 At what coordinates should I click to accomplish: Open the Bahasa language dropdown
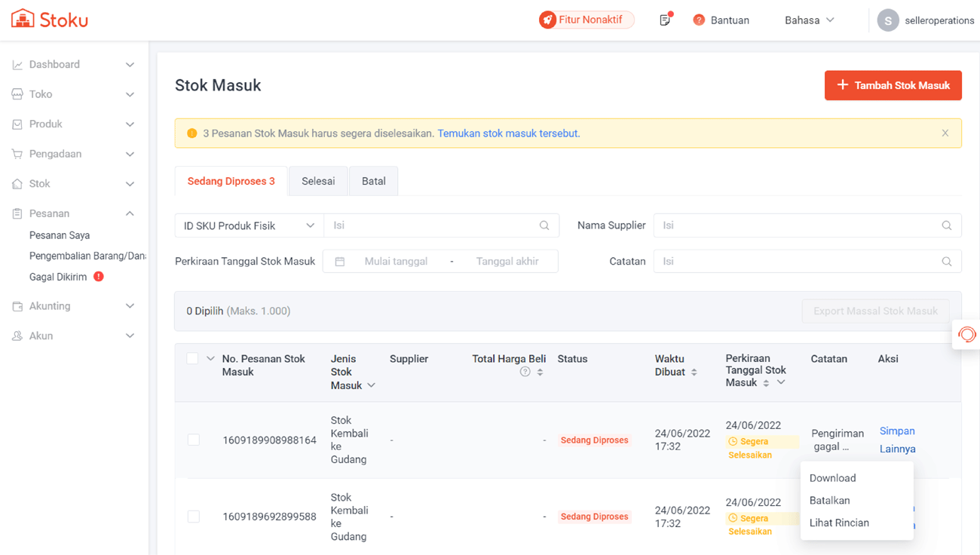click(809, 20)
